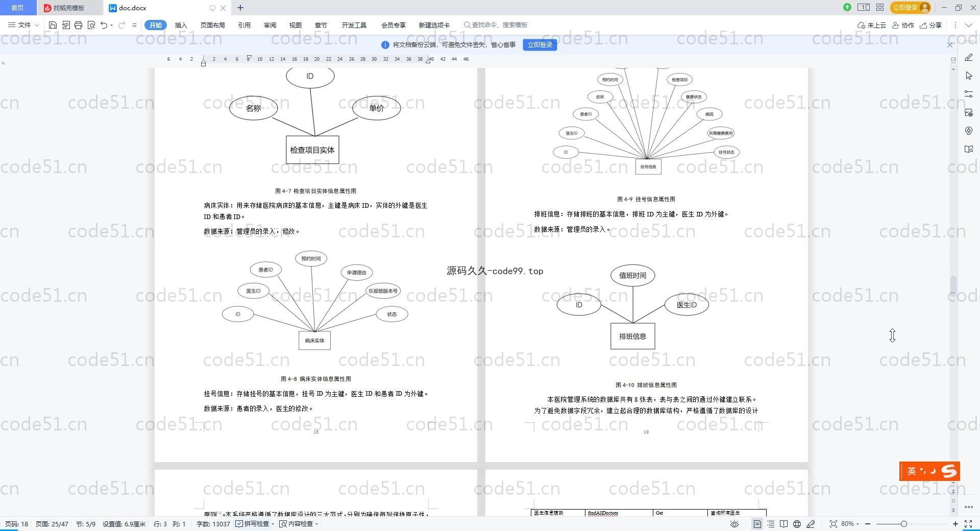Switch to the 审阅 tab
This screenshot has height=531, width=980.
pos(270,25)
